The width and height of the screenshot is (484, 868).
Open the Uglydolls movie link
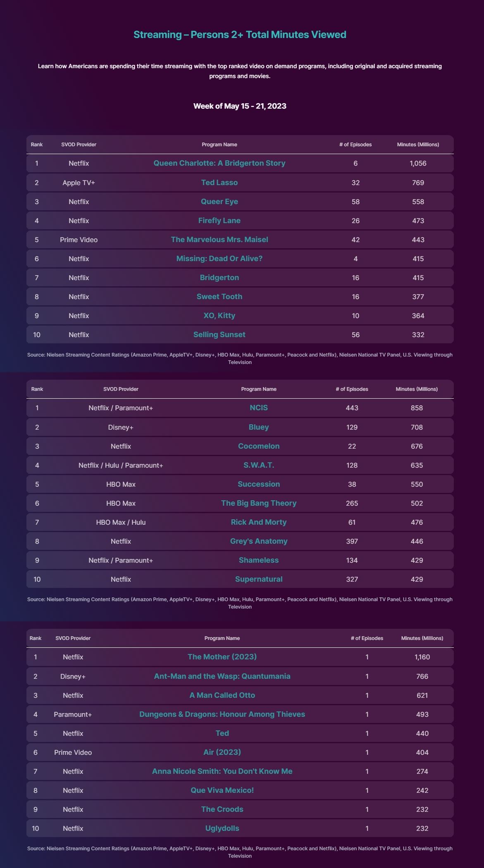tap(222, 828)
